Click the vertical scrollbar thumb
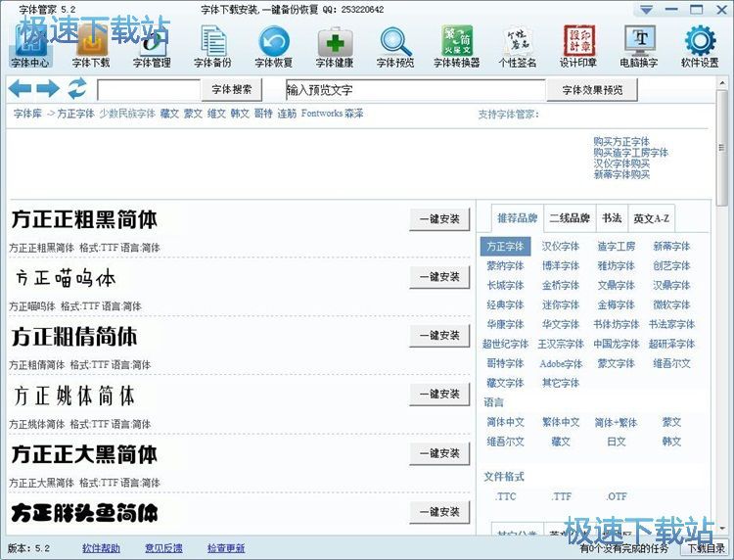The image size is (734, 560). tap(722, 148)
